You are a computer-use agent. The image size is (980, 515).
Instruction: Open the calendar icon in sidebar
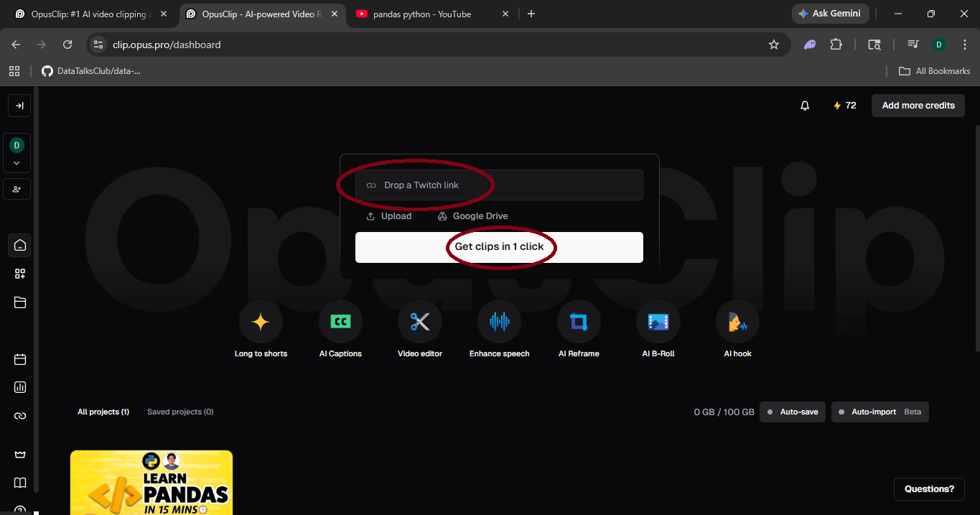(x=20, y=359)
